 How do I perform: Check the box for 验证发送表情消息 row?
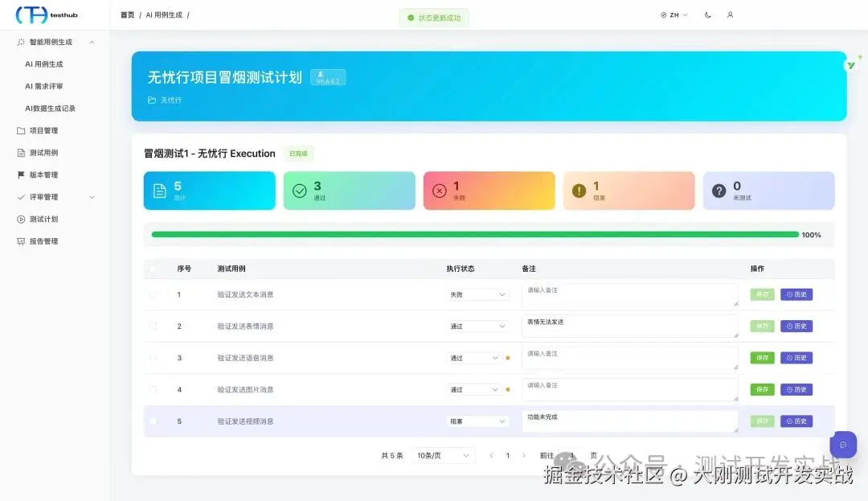tap(153, 326)
